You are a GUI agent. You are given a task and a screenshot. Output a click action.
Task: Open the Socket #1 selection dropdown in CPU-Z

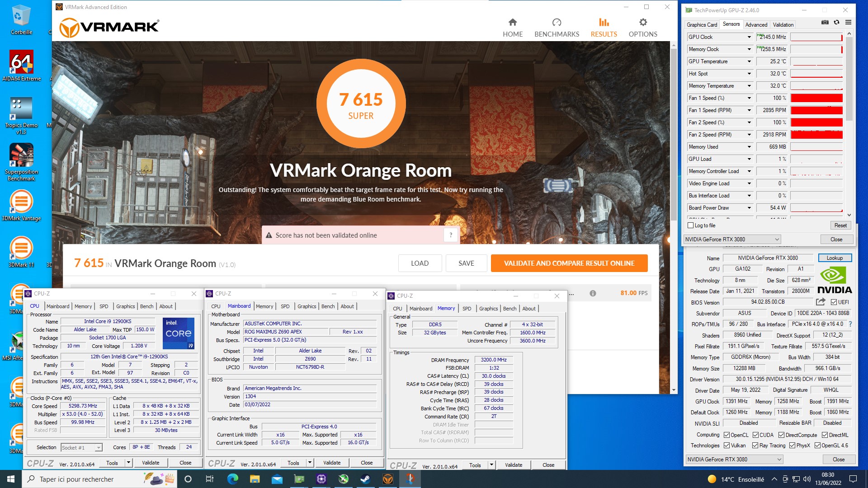[x=81, y=447]
